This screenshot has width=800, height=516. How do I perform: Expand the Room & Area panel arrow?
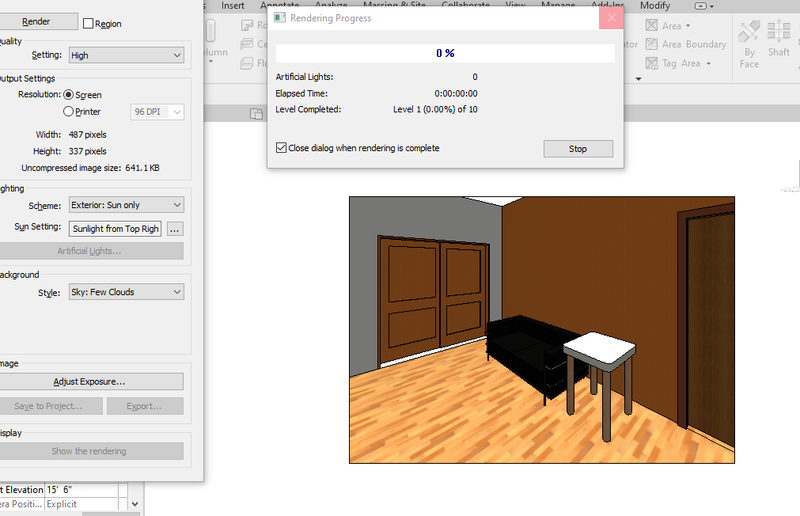click(x=638, y=79)
